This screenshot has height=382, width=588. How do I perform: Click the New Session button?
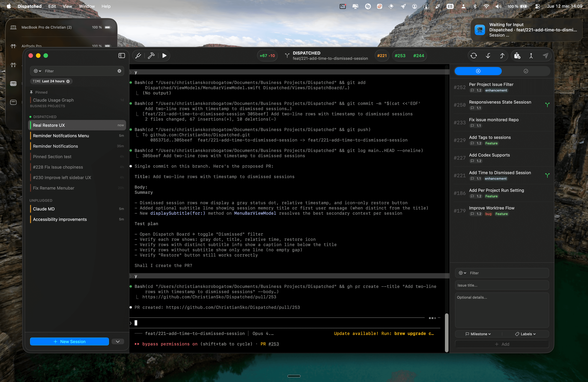(69, 341)
